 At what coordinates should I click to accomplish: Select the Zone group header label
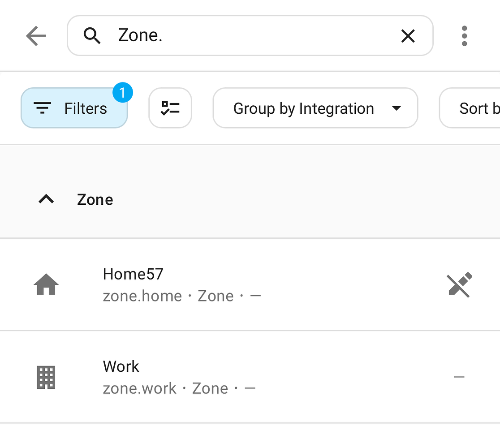[x=95, y=199]
